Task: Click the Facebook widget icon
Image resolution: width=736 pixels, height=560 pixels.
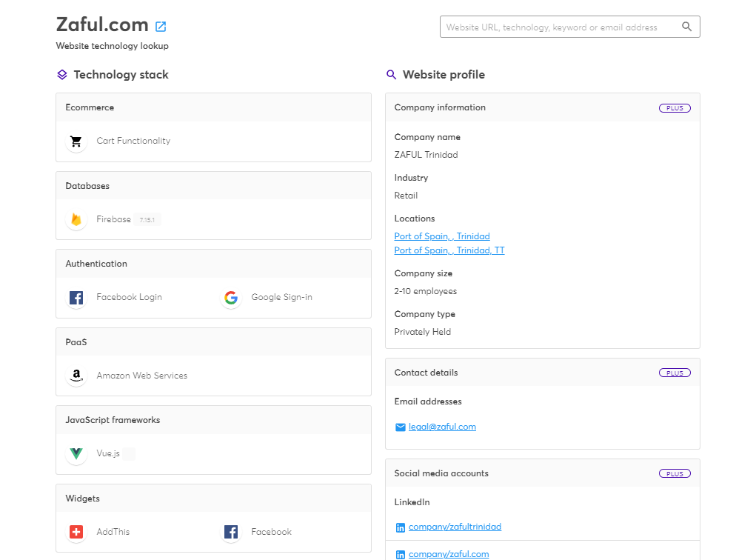Action: click(231, 532)
